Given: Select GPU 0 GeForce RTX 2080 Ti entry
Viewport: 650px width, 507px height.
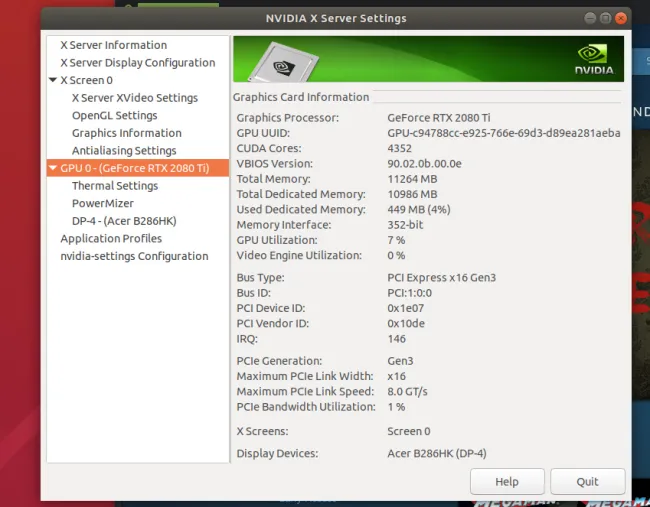Looking at the screenshot, I should pyautogui.click(x=134, y=168).
